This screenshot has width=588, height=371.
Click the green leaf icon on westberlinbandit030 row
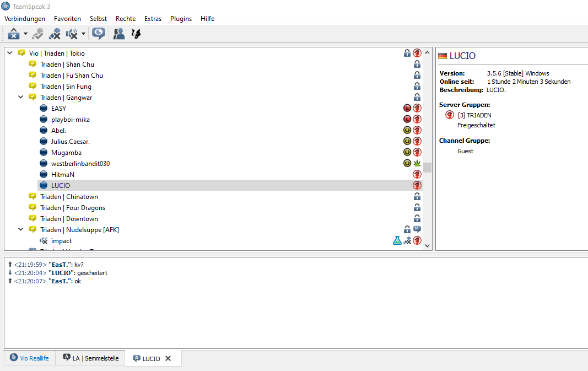[x=417, y=163]
